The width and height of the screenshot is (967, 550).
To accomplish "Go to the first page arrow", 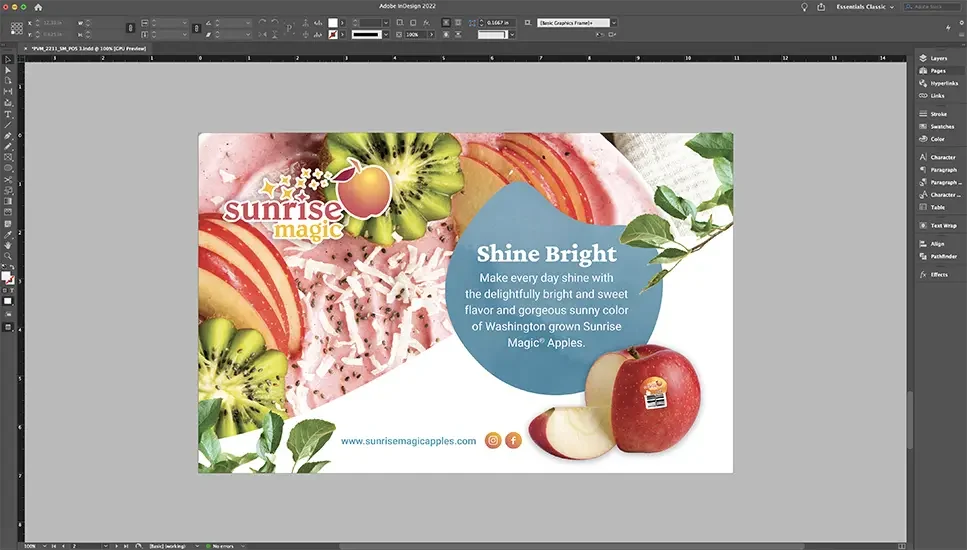I will pyautogui.click(x=54, y=546).
